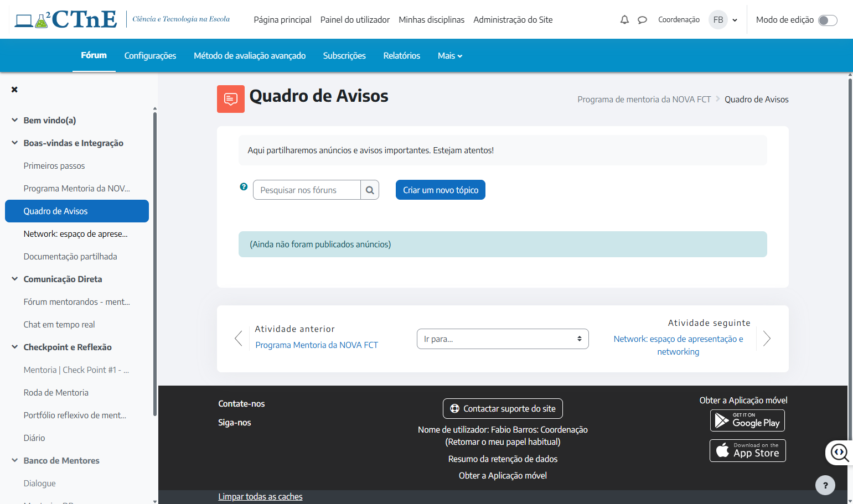
Task: Open Administração do Site menu
Action: coord(513,20)
